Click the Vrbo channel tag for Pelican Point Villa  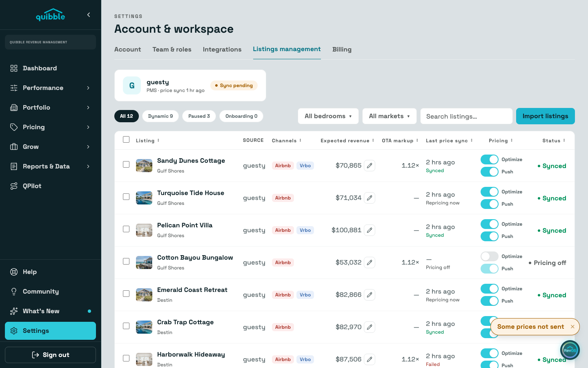(305, 230)
